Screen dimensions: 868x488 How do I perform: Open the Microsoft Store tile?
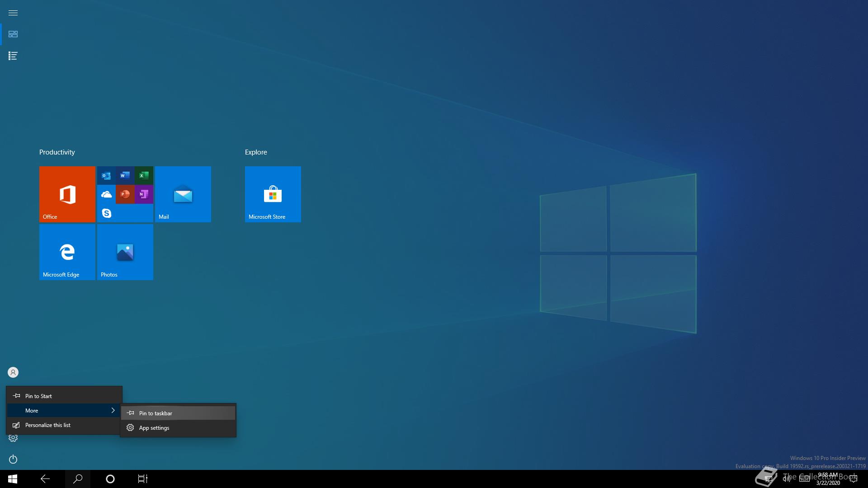[x=273, y=194]
